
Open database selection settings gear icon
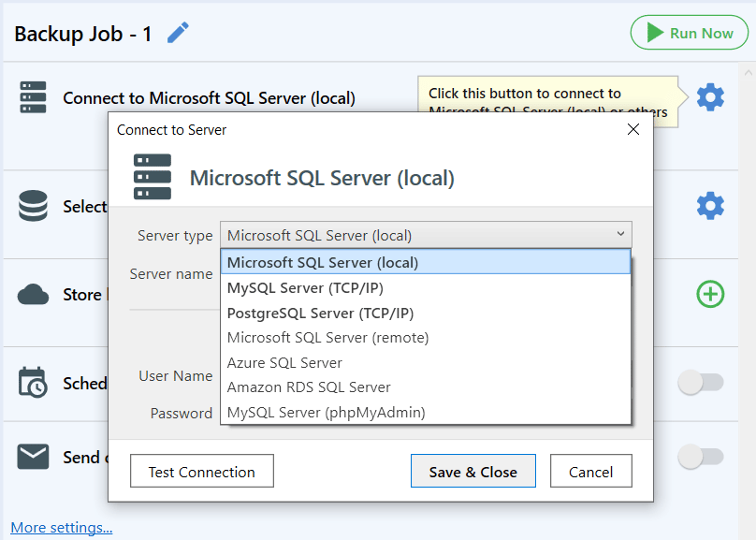(x=710, y=206)
